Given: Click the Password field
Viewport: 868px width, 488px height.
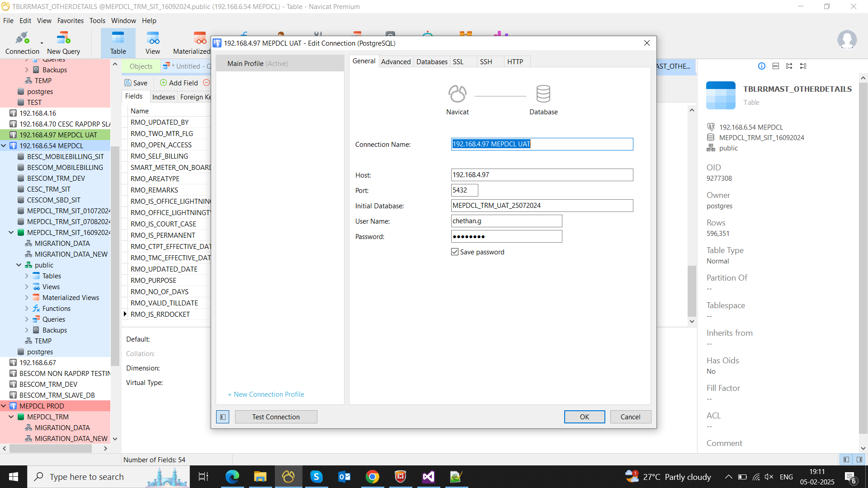Looking at the screenshot, I should [506, 236].
